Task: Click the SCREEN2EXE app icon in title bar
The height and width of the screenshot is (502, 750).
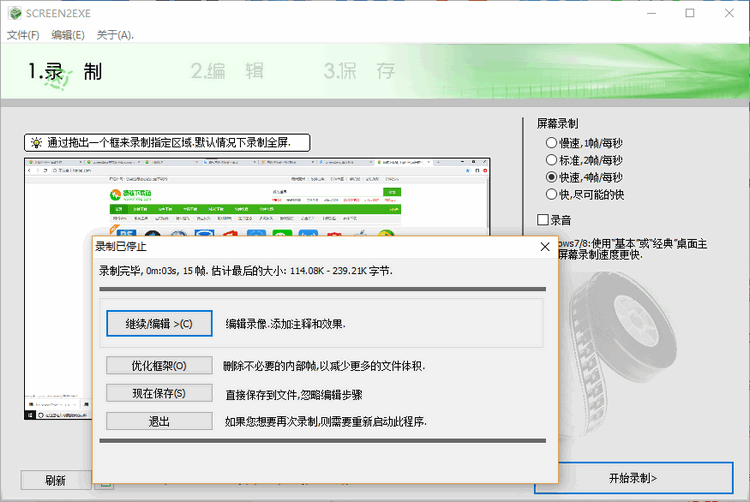Action: (x=15, y=13)
